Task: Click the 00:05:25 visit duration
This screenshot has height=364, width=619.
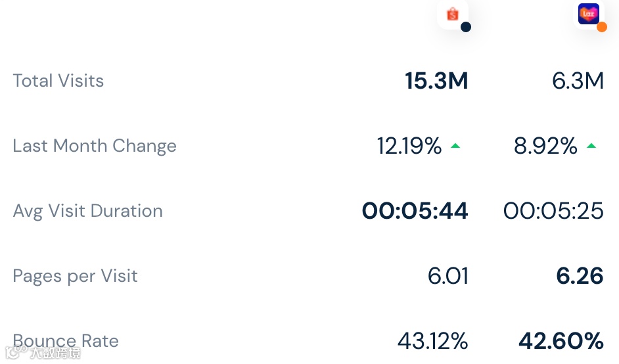Action: [x=553, y=211]
